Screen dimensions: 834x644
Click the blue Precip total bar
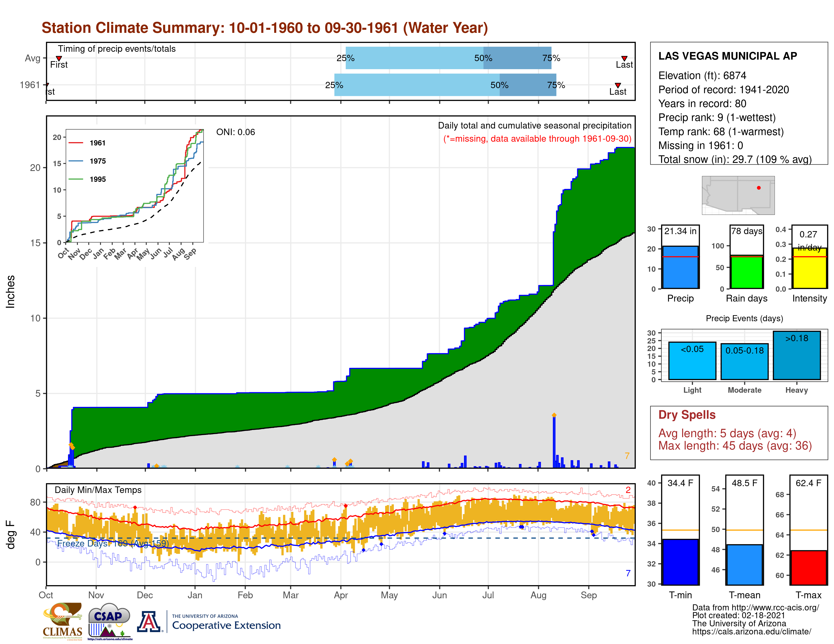pyautogui.click(x=681, y=267)
